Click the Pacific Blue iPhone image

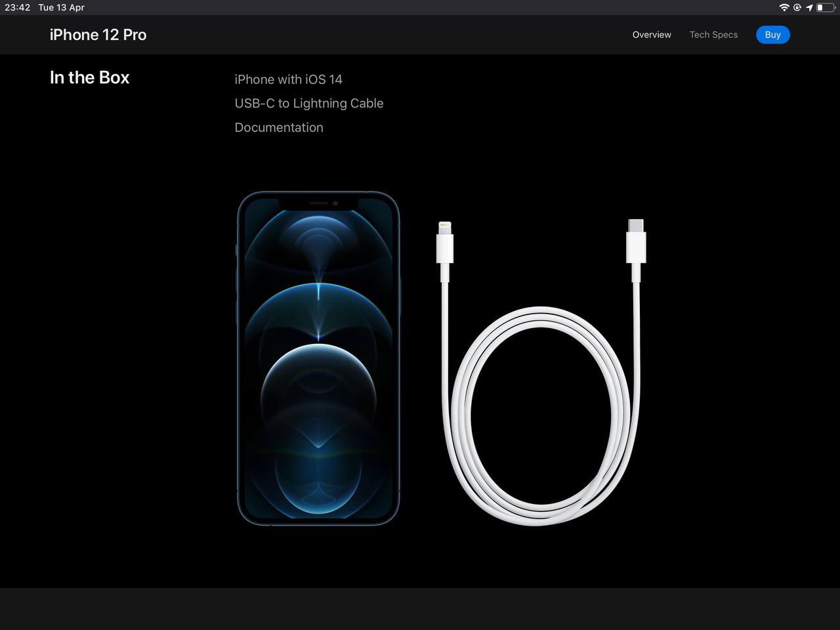(x=318, y=358)
